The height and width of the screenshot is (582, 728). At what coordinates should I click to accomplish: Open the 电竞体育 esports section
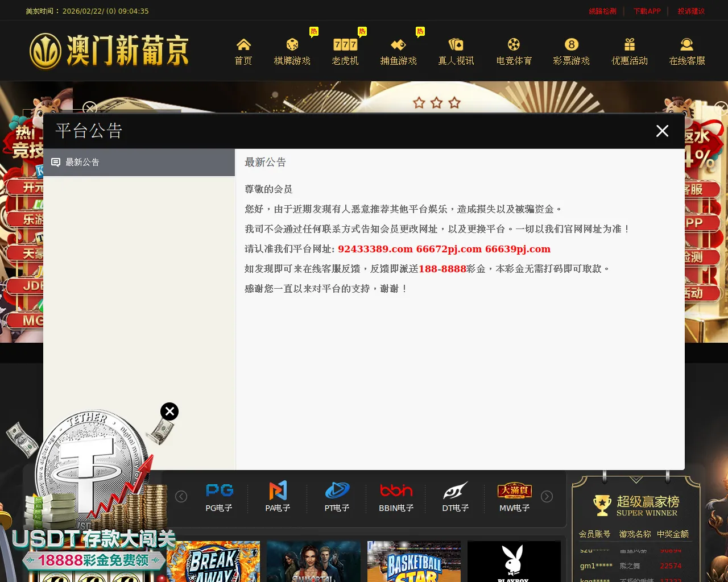(x=514, y=51)
